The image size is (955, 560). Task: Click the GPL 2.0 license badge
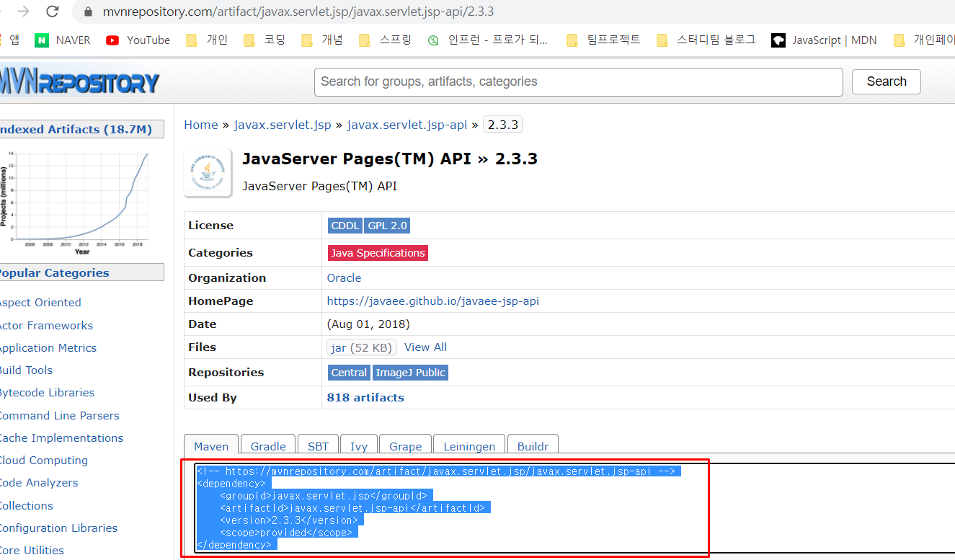coord(387,226)
